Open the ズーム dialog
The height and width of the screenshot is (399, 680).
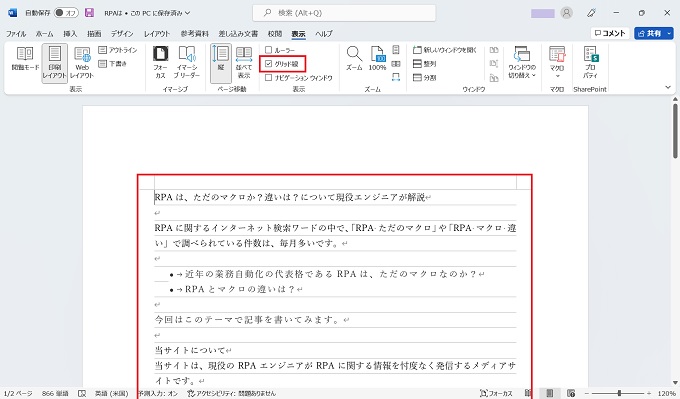[x=354, y=59]
